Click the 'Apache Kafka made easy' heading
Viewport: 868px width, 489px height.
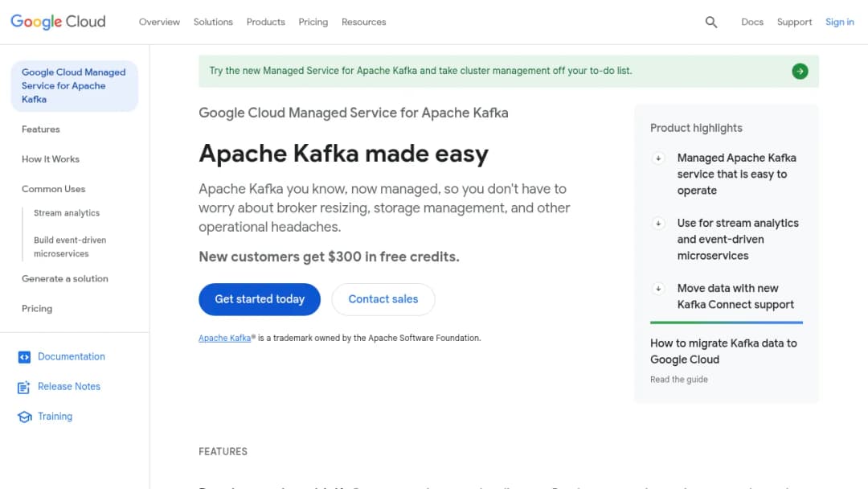[344, 154]
